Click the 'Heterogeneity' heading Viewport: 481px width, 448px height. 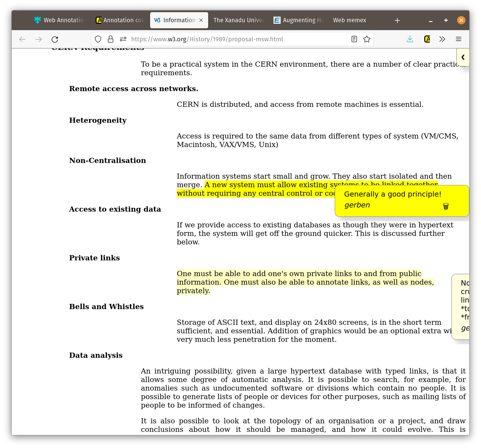click(98, 120)
